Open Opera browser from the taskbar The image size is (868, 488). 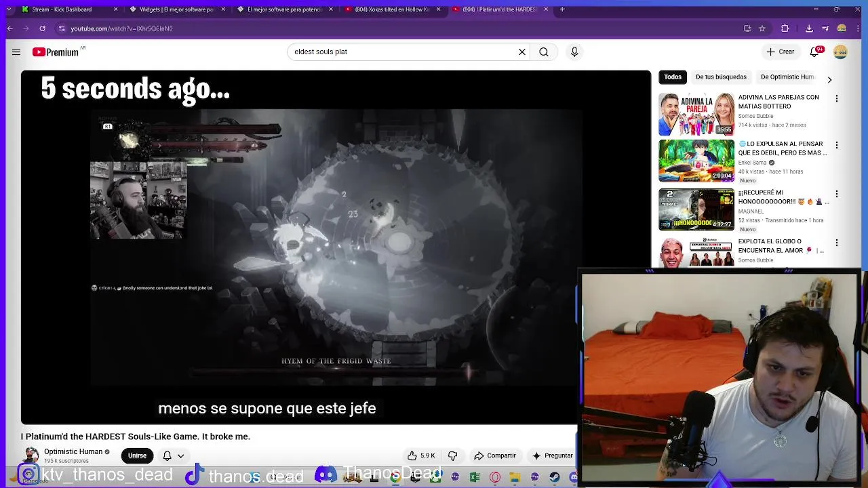[495, 477]
